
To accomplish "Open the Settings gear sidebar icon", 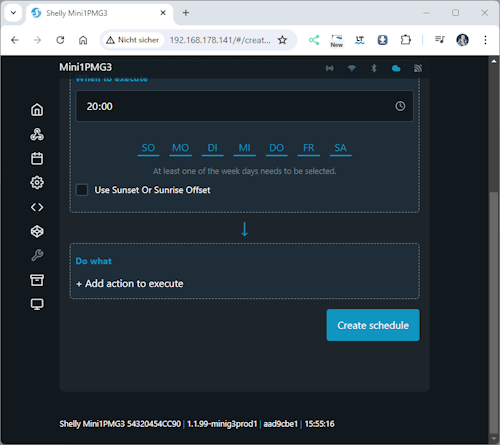I will (x=37, y=183).
